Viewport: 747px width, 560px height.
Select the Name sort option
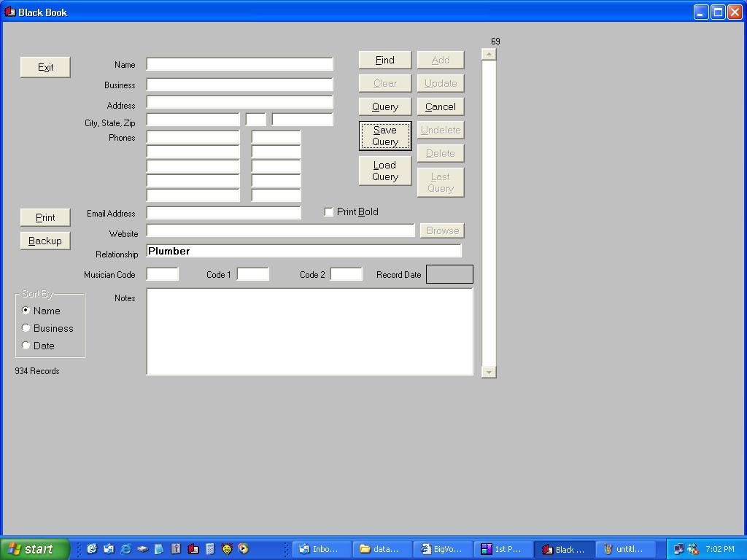point(26,311)
